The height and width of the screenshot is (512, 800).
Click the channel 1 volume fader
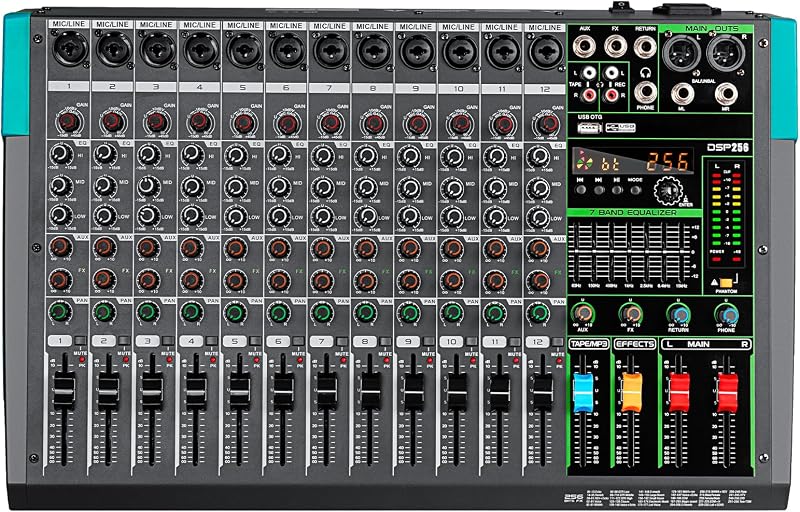coord(64,390)
